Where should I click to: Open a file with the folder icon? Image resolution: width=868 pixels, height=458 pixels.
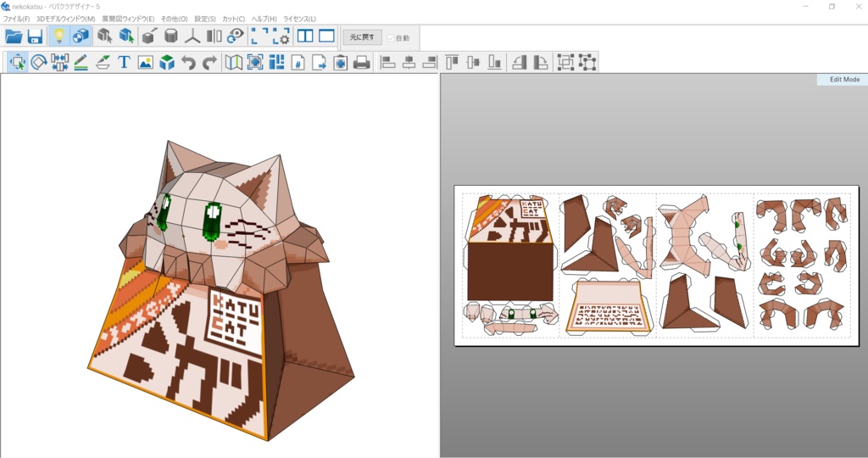click(x=14, y=36)
